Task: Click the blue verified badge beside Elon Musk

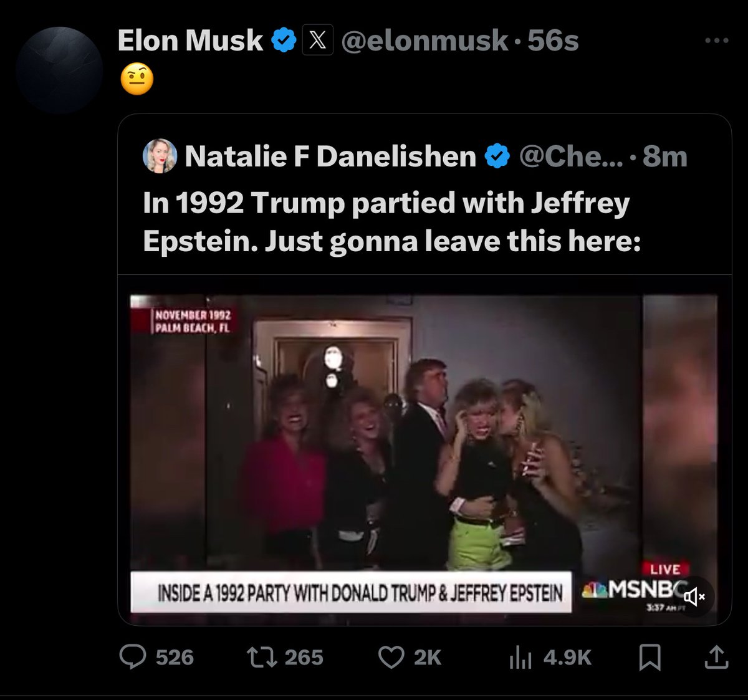Action: point(284,41)
